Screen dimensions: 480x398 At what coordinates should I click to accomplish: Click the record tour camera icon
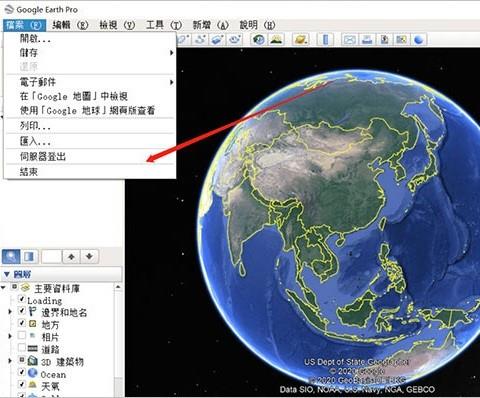[x=235, y=40]
